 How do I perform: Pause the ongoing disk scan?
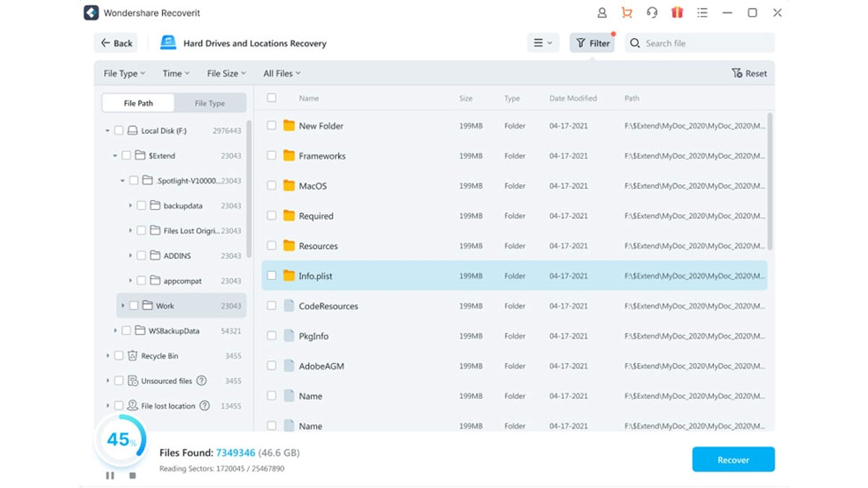click(110, 476)
